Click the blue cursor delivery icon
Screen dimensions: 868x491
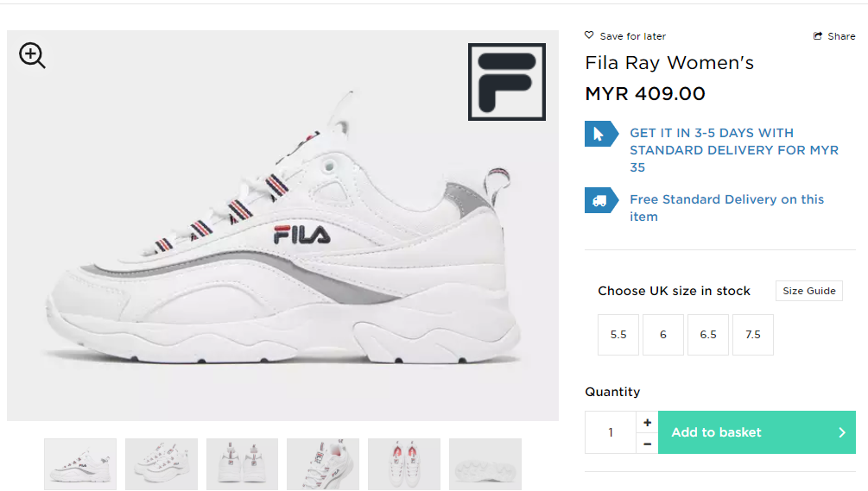pos(599,134)
